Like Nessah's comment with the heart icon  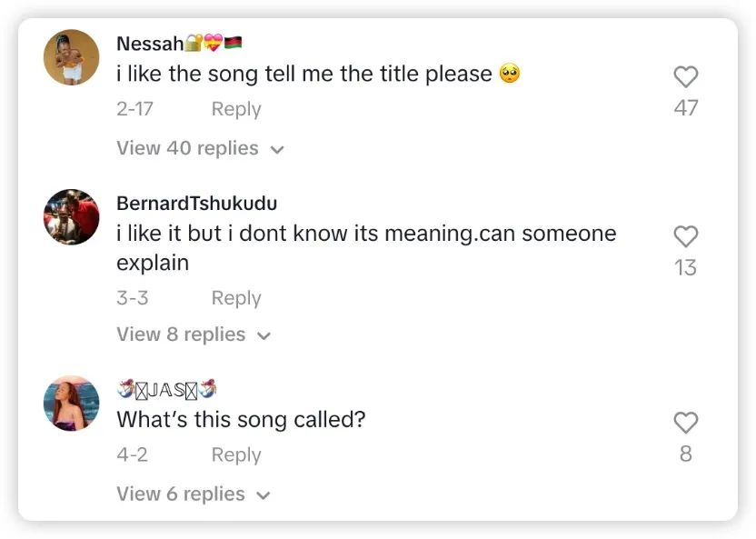point(685,77)
